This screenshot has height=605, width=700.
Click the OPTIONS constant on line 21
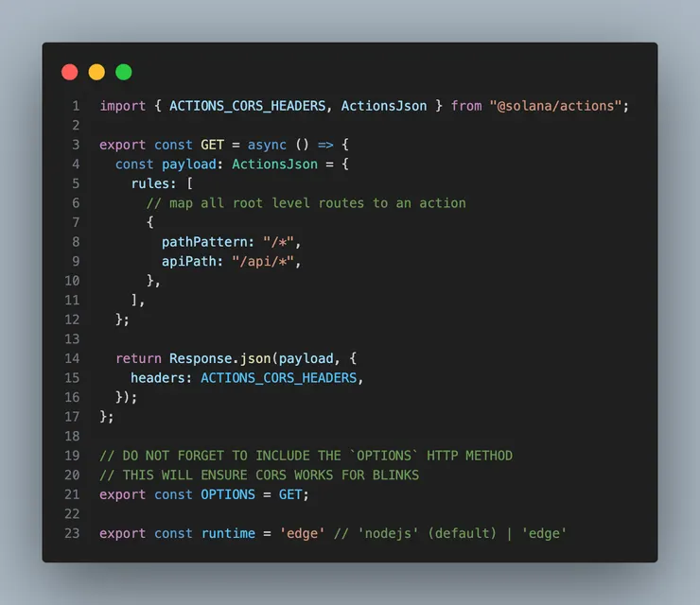tap(228, 494)
